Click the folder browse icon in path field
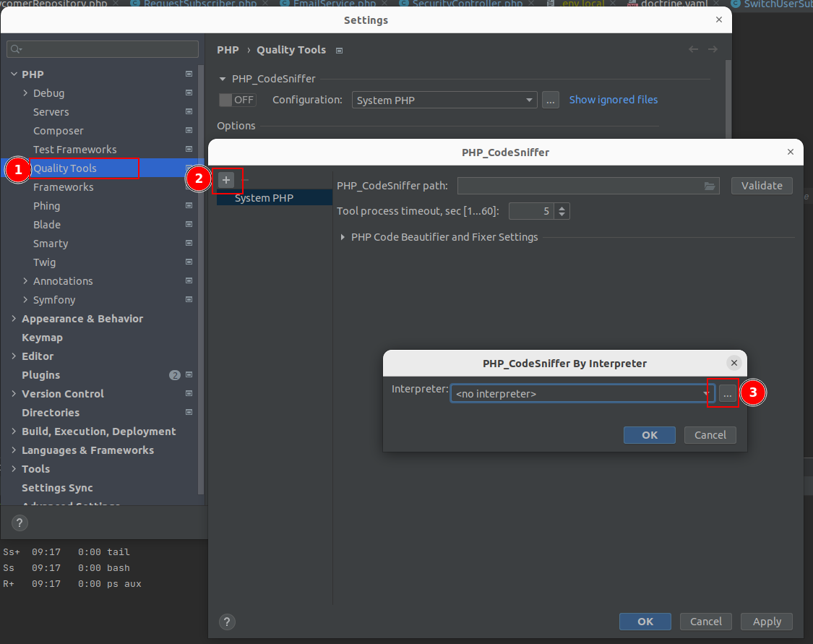The height and width of the screenshot is (644, 813). tap(710, 186)
